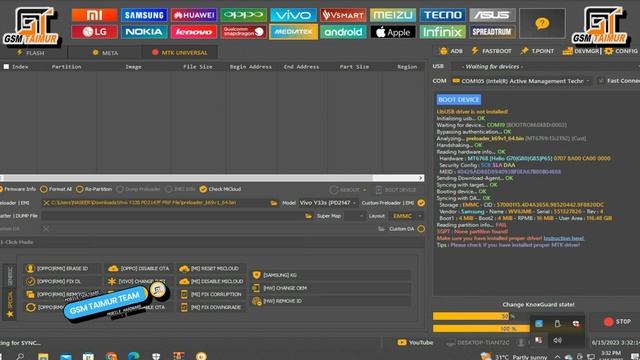Viewport: 640px width, 360px height.
Task: Browse for the scatter/dump file folder icon
Action: 309,216
